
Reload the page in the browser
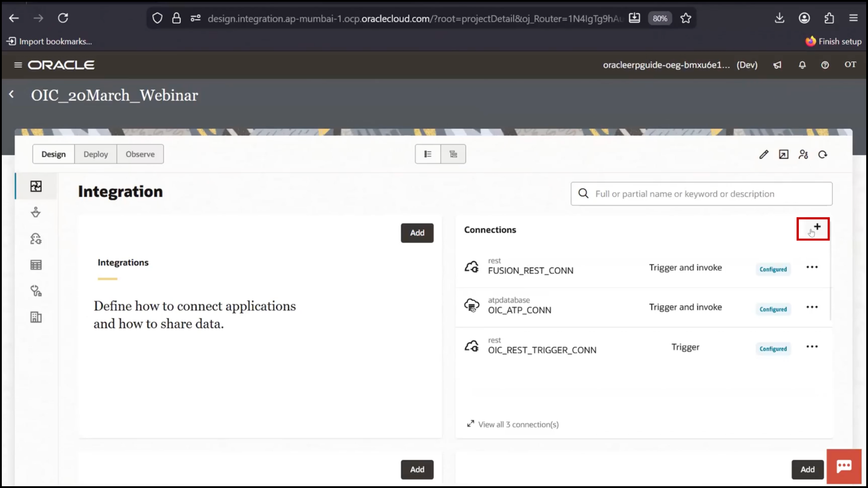pyautogui.click(x=63, y=18)
